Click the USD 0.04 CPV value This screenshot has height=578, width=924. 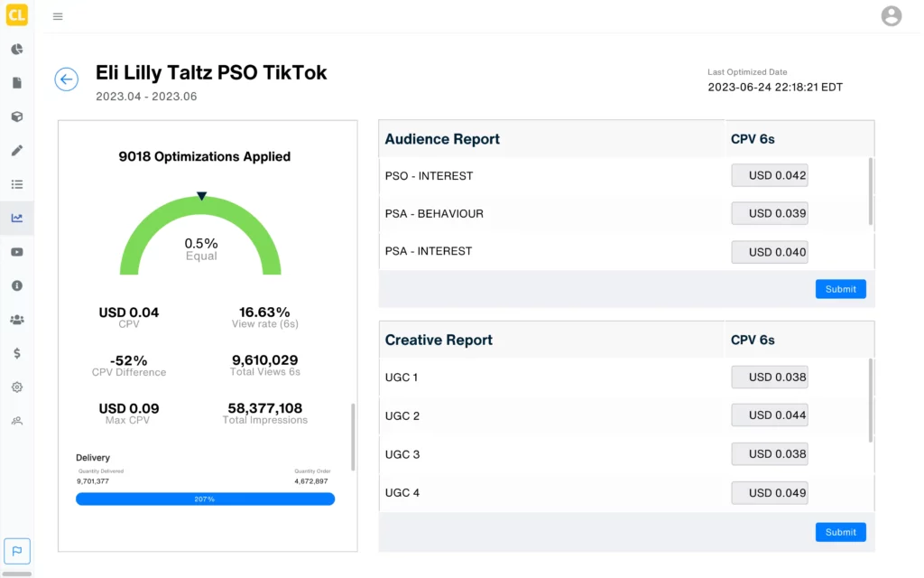click(128, 312)
